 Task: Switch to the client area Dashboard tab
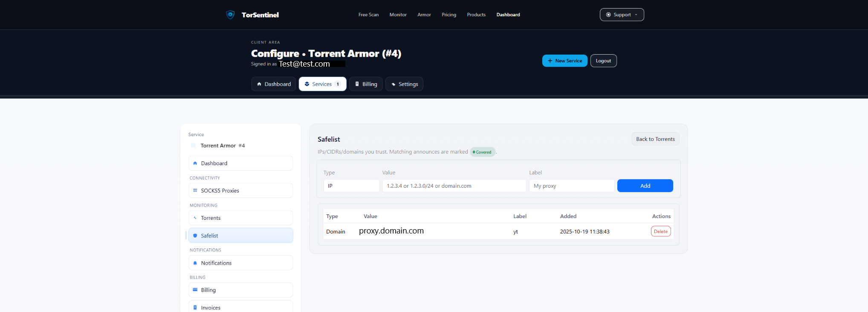click(x=274, y=84)
